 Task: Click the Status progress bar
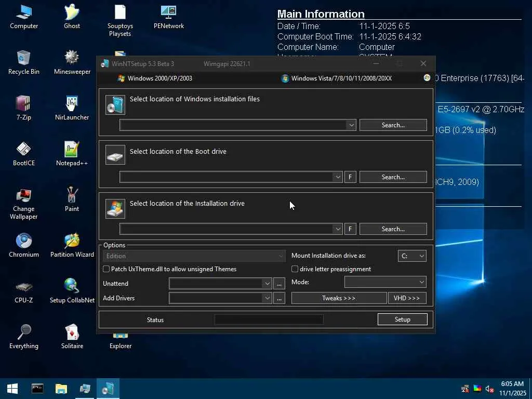pyautogui.click(x=269, y=320)
